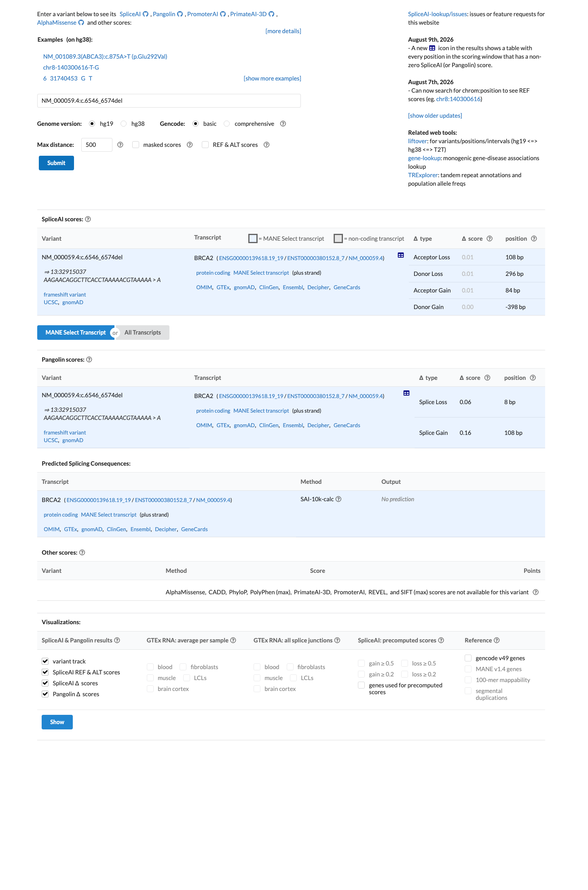
Task: Click help icon by Pangolin position header
Action: click(x=533, y=378)
